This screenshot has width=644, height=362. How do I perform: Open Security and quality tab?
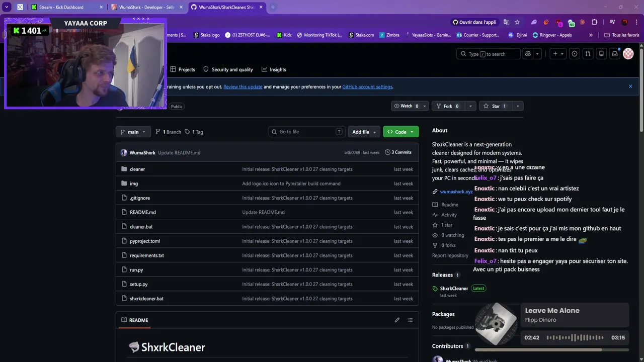coord(228,69)
